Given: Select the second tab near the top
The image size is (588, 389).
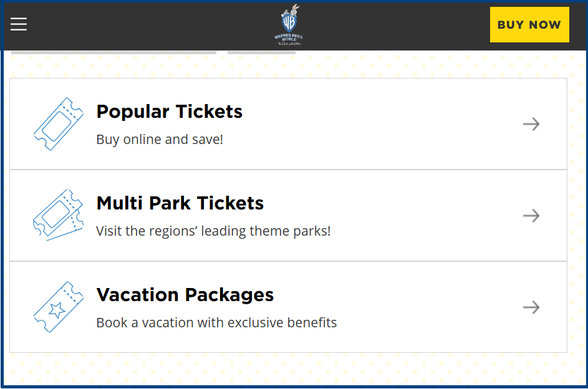Looking at the screenshot, I should click(261, 51).
